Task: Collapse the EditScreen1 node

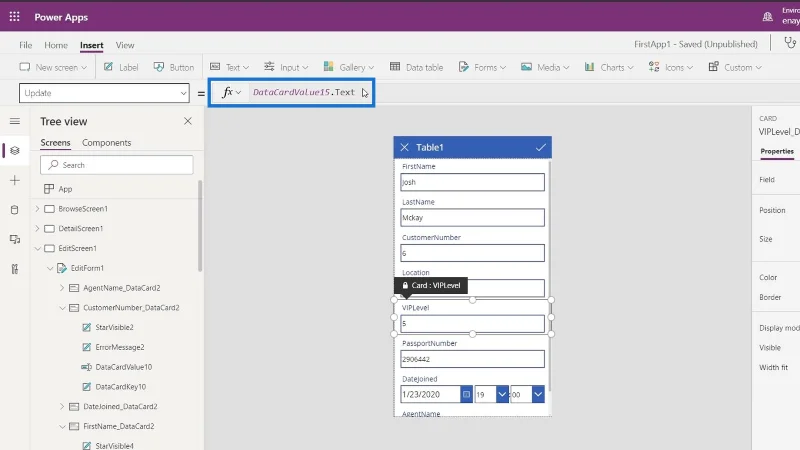Action: click(x=37, y=248)
